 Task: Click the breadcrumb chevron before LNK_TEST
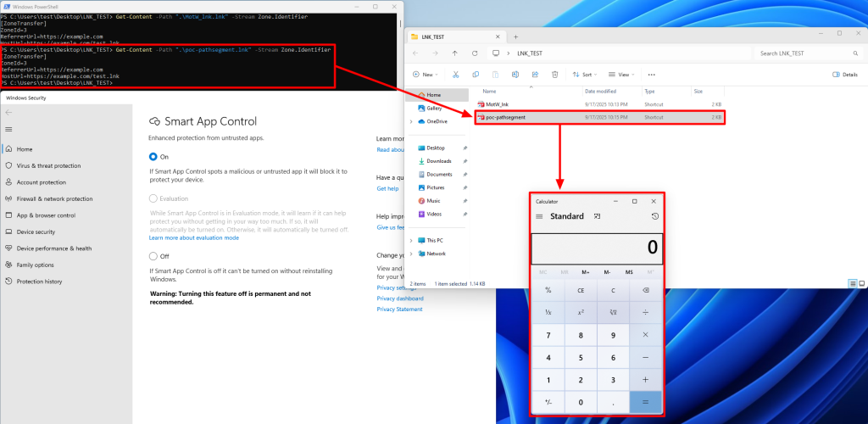click(509, 53)
